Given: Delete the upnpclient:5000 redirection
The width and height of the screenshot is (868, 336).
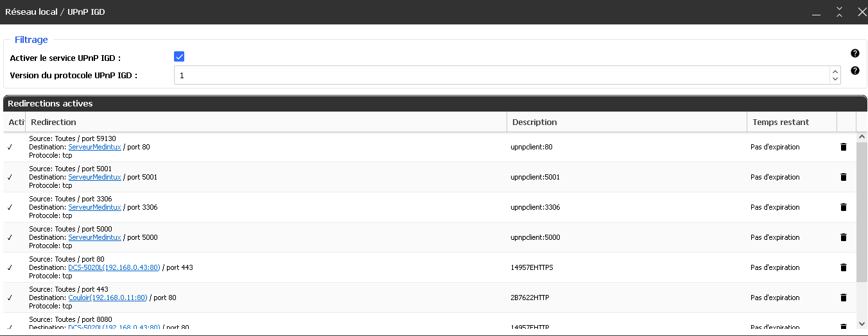Looking at the screenshot, I should click(844, 237).
